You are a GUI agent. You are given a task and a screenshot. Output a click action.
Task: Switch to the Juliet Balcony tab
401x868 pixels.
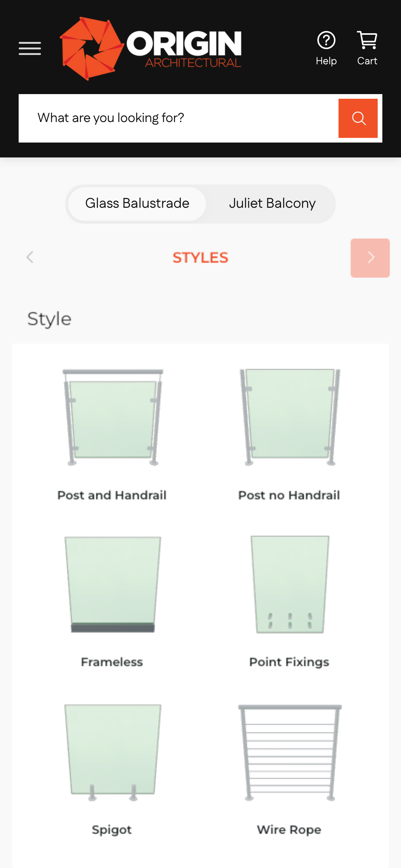click(x=272, y=203)
